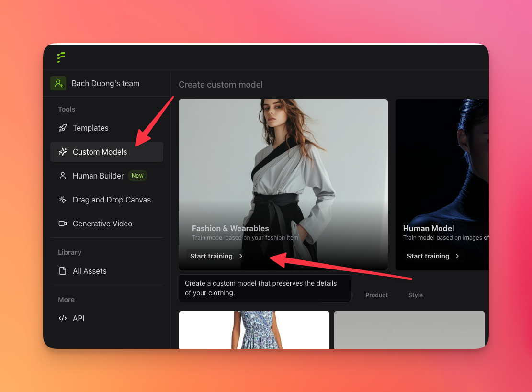
Task: Click the Drag and Drop Canvas cursor icon
Action: pos(63,200)
